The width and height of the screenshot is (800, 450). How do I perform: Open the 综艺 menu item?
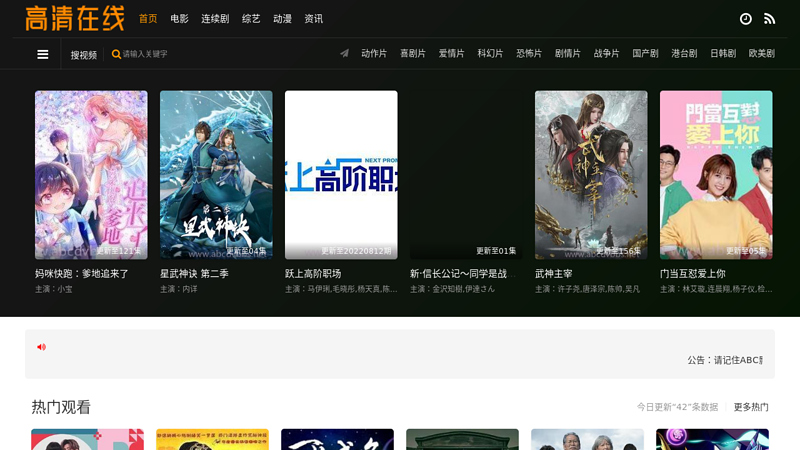pos(251,19)
